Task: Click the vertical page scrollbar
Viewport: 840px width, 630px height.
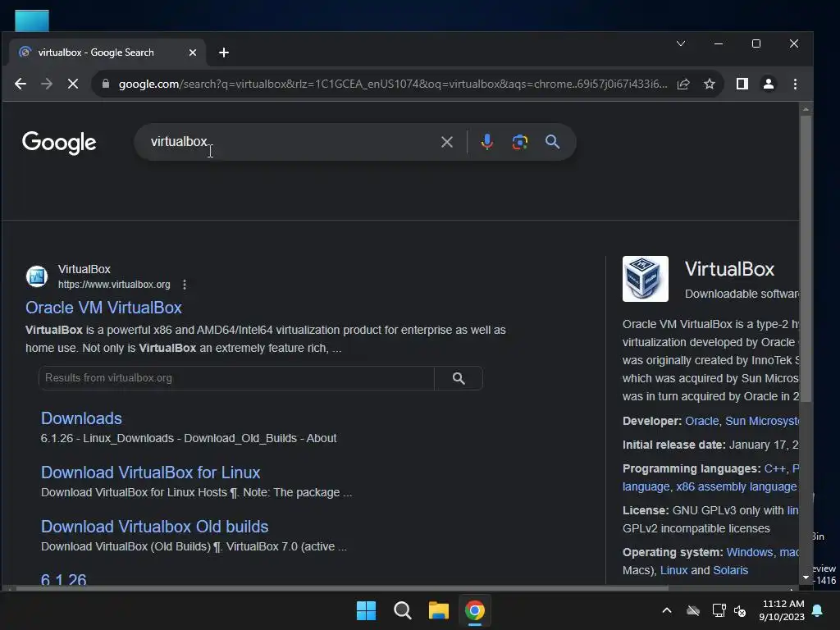Action: click(806, 257)
